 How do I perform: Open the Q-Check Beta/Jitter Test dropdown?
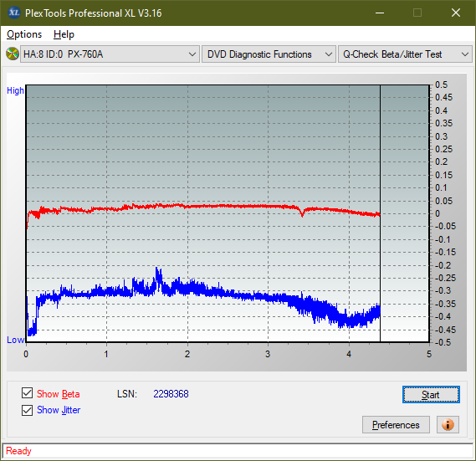405,54
